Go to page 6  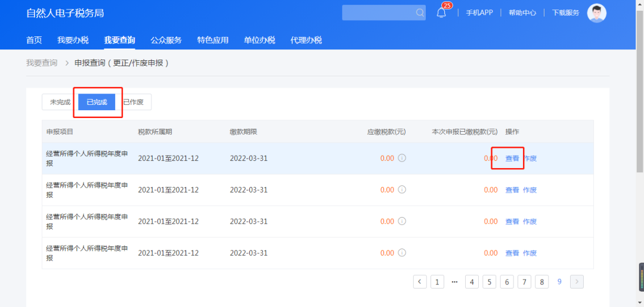507,281
